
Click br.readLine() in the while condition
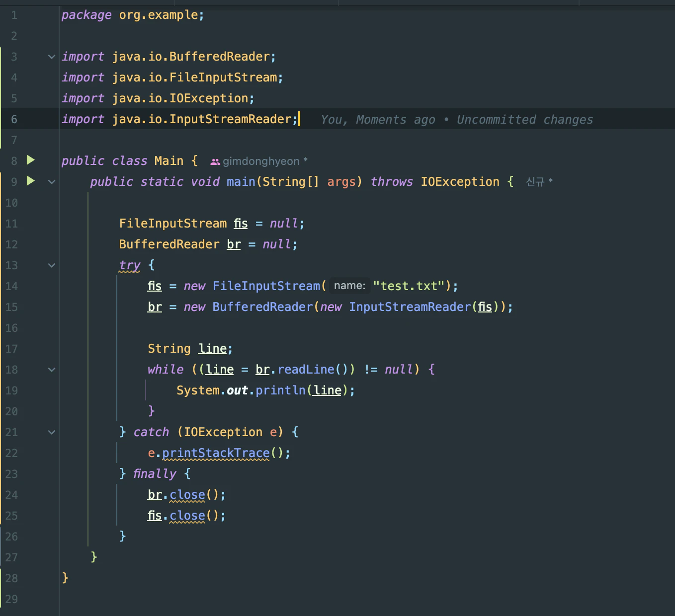click(x=302, y=370)
